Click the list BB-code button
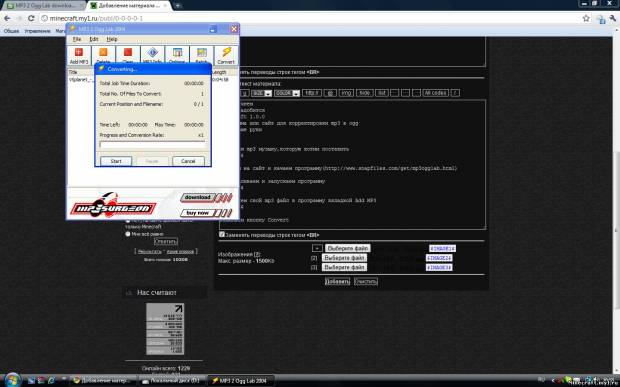Viewport: 620px width, 387px height. click(x=382, y=93)
